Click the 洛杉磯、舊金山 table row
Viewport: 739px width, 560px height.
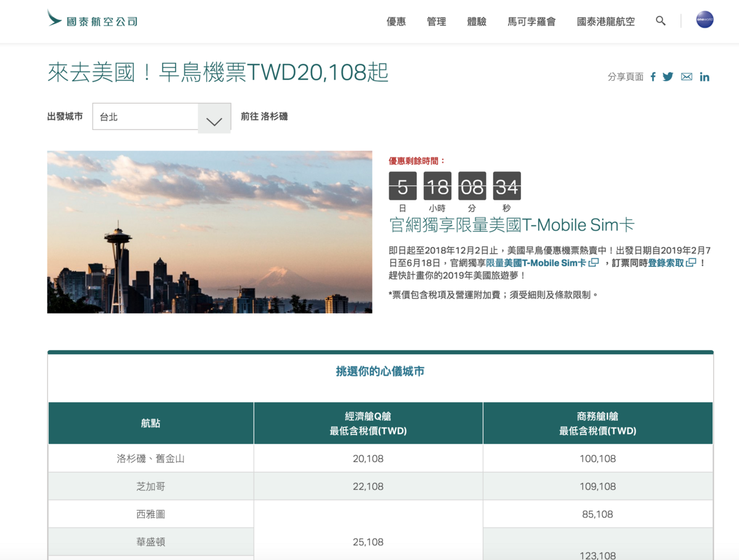tap(381, 458)
